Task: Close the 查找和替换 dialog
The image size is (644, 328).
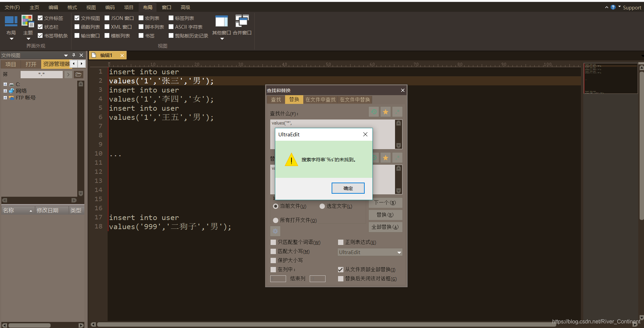Action: click(x=402, y=90)
